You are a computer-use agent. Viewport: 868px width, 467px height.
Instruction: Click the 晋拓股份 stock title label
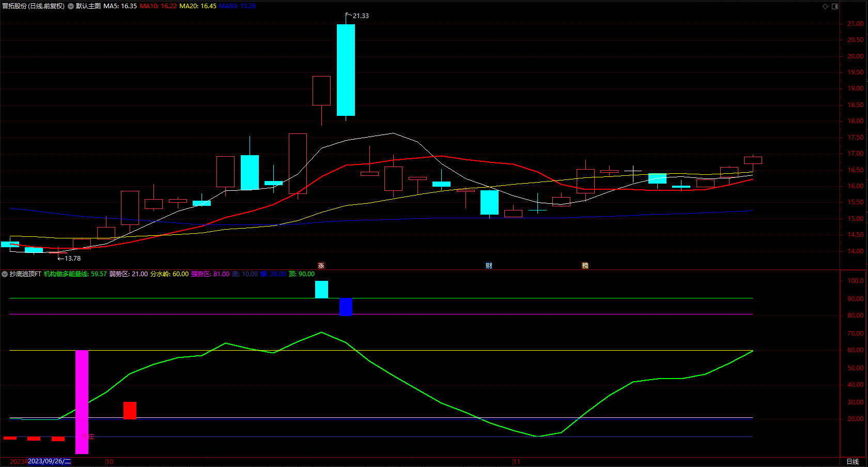pos(34,6)
